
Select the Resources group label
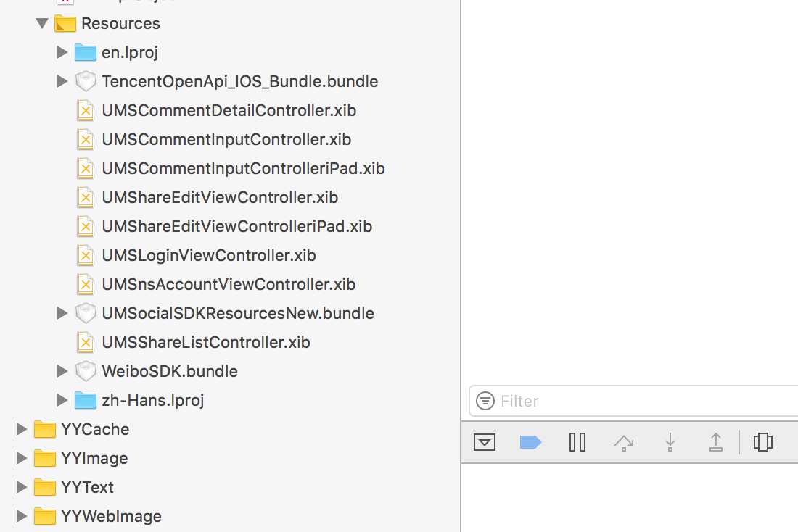pos(120,23)
